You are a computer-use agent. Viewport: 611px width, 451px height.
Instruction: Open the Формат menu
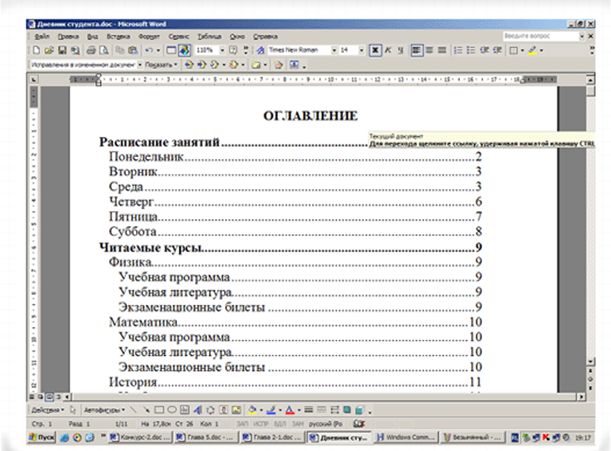pos(149,36)
